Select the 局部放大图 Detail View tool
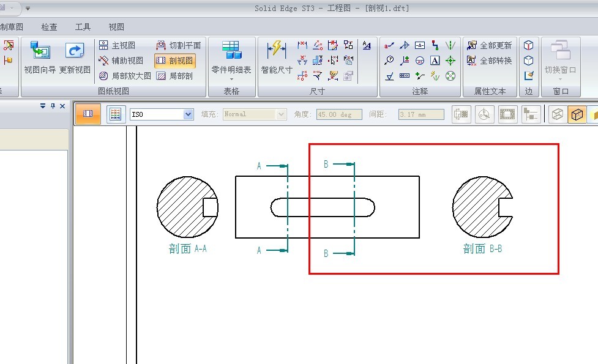The height and width of the screenshot is (364, 598). click(x=125, y=76)
